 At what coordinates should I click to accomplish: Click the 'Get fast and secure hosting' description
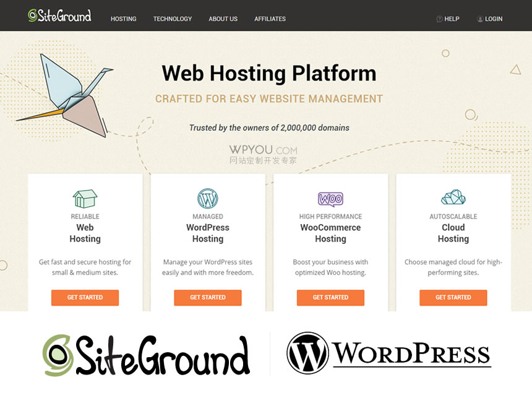85,267
